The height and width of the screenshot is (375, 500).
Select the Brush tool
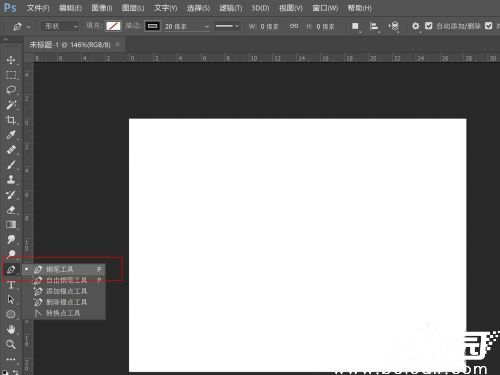click(x=11, y=165)
